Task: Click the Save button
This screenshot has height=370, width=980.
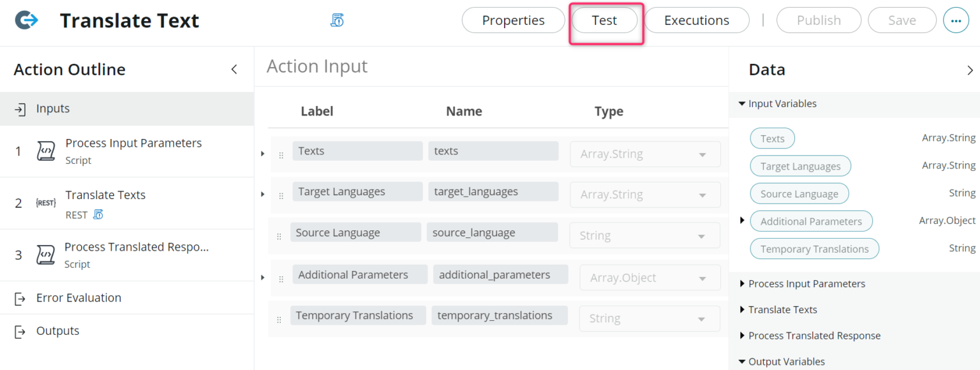Action: point(902,20)
